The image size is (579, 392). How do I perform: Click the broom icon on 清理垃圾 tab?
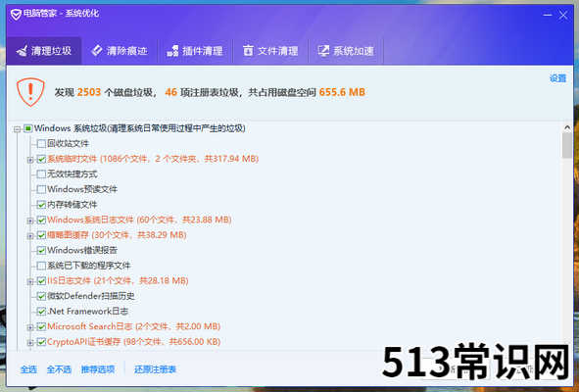pos(23,51)
